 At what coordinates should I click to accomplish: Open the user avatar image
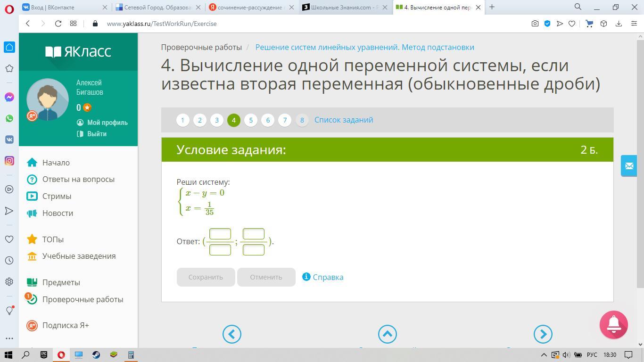tap(47, 100)
